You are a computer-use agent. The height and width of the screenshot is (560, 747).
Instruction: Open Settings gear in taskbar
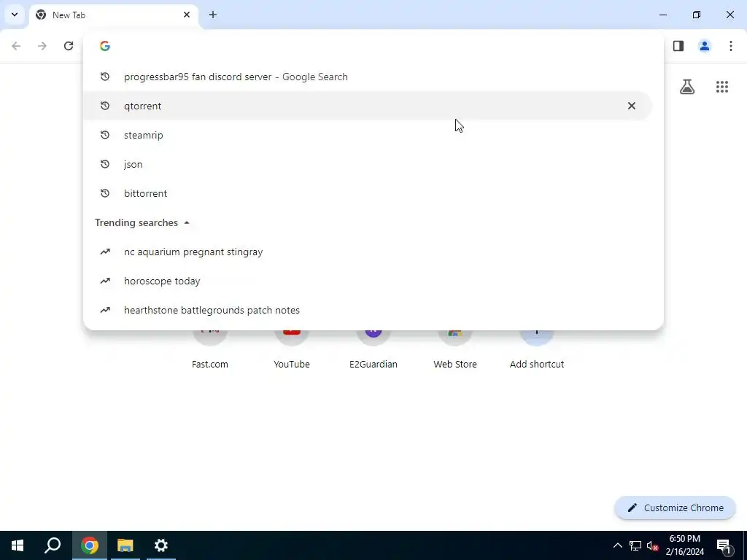(161, 545)
